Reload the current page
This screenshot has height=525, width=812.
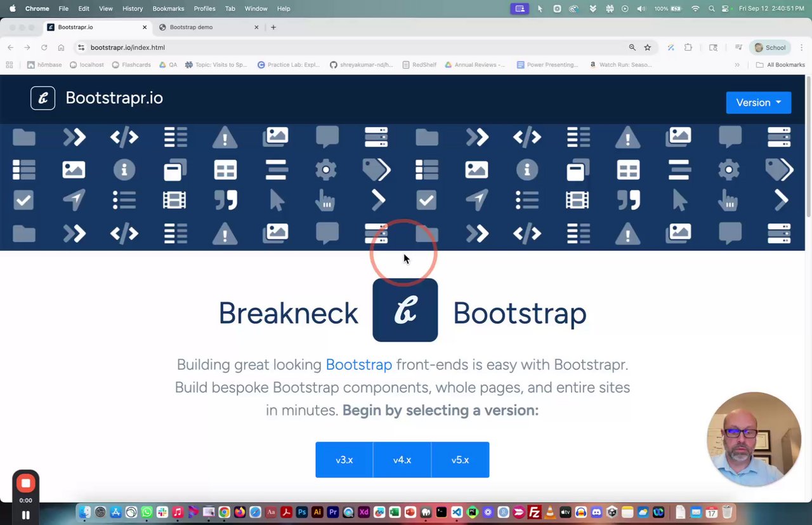(44, 48)
